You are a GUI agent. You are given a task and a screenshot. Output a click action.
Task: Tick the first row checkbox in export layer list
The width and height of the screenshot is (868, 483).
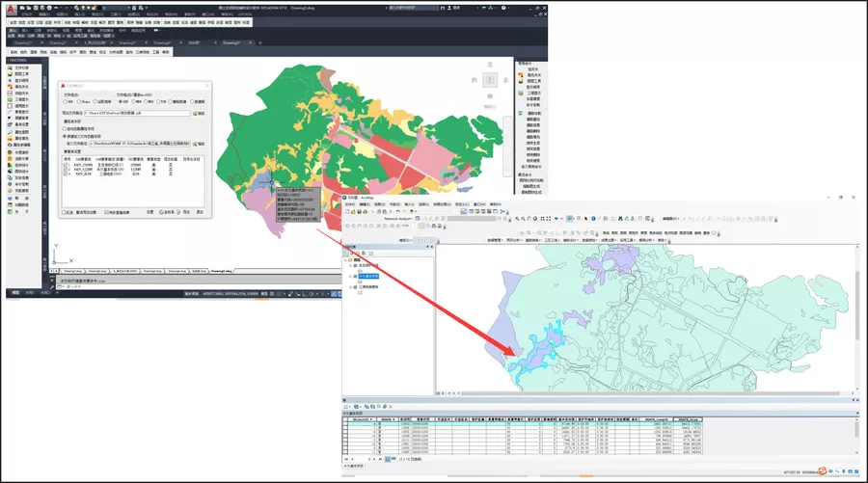click(x=66, y=165)
